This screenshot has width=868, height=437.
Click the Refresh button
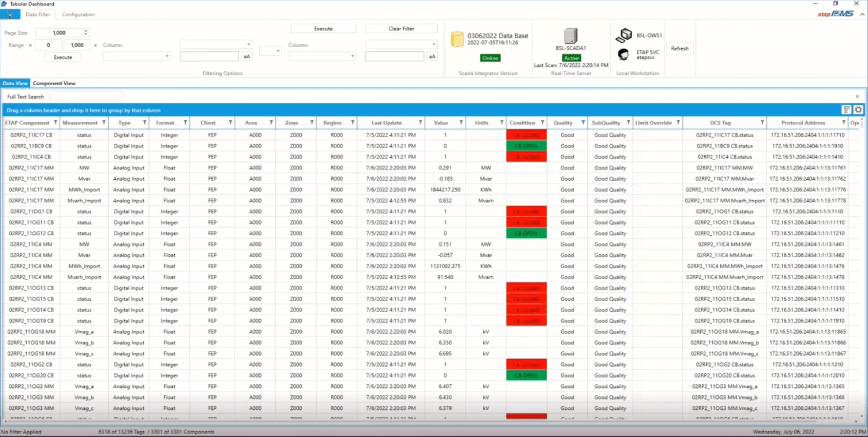coord(679,48)
